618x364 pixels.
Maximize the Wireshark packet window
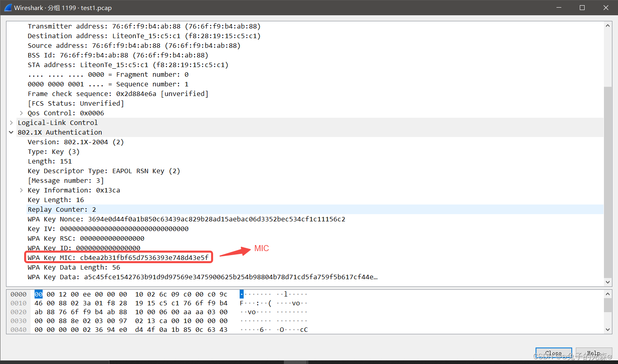point(582,8)
